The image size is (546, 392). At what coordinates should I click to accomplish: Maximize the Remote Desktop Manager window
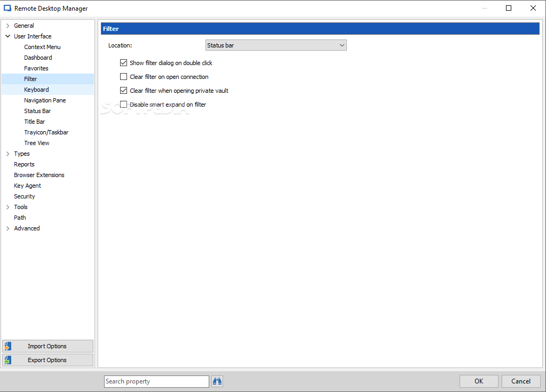coord(509,8)
